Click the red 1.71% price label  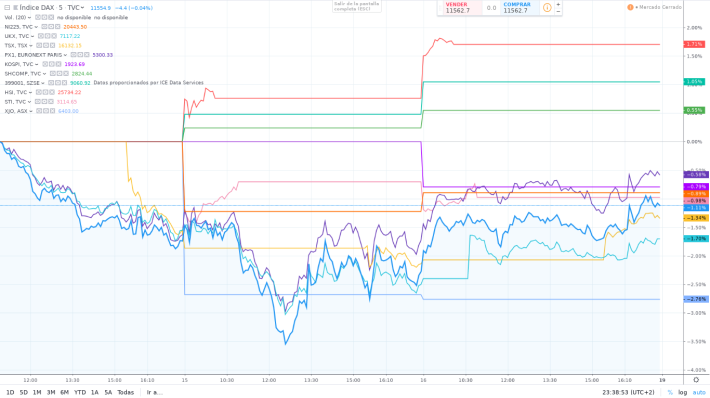pyautogui.click(x=694, y=44)
